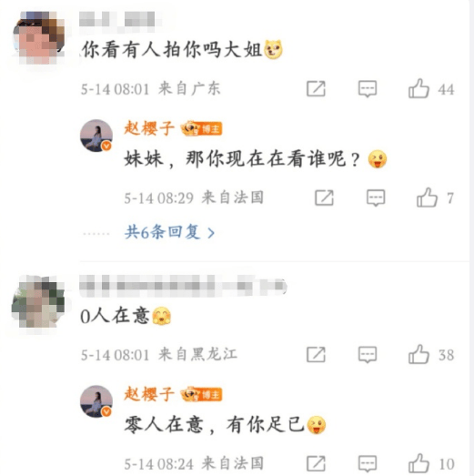This screenshot has height=476, width=474.
Task: Click 赵樱子's avatar in first reply
Action: click(x=96, y=136)
